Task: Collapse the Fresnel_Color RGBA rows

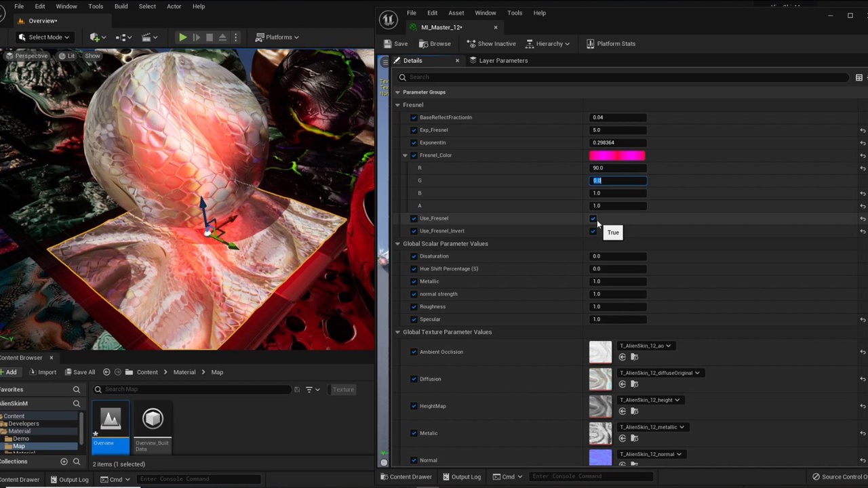Action: (x=406, y=155)
